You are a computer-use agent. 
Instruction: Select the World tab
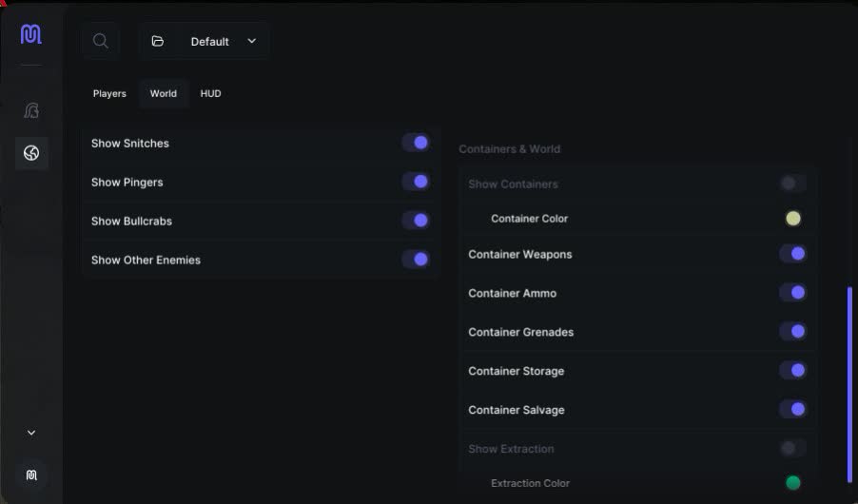[x=164, y=93]
